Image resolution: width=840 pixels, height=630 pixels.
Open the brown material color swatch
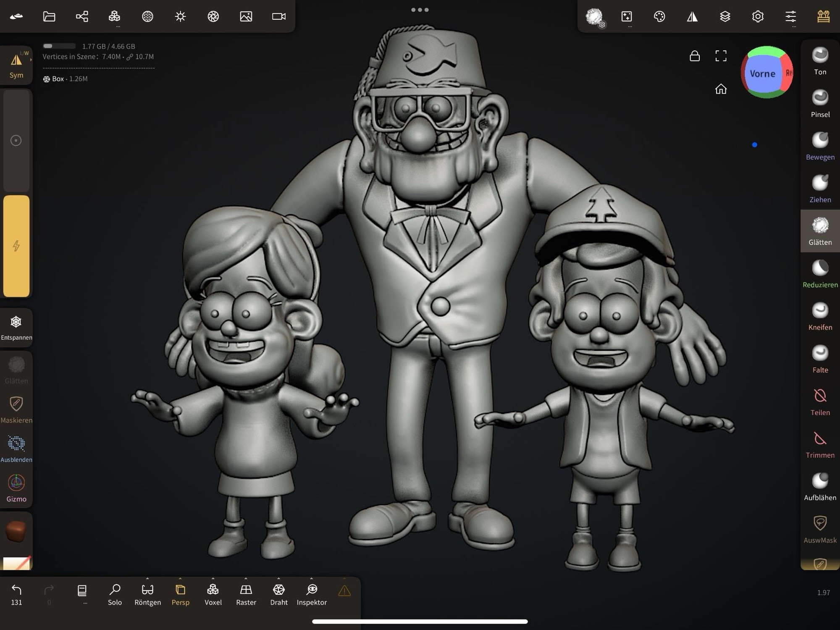point(16,531)
